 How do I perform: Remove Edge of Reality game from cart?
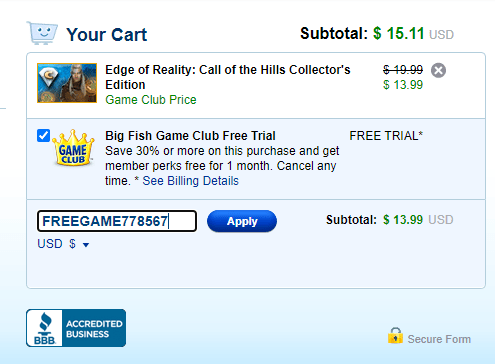[438, 70]
